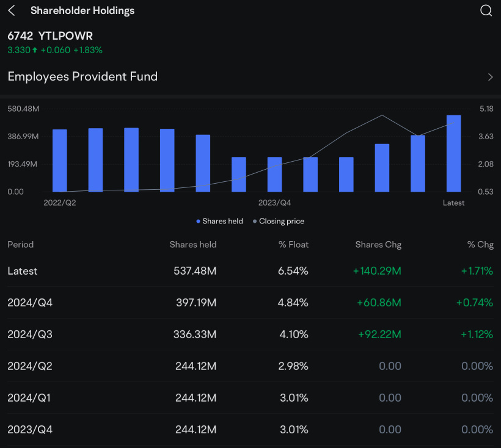
Task: Click the 5.18 price axis label
Action: [486, 109]
